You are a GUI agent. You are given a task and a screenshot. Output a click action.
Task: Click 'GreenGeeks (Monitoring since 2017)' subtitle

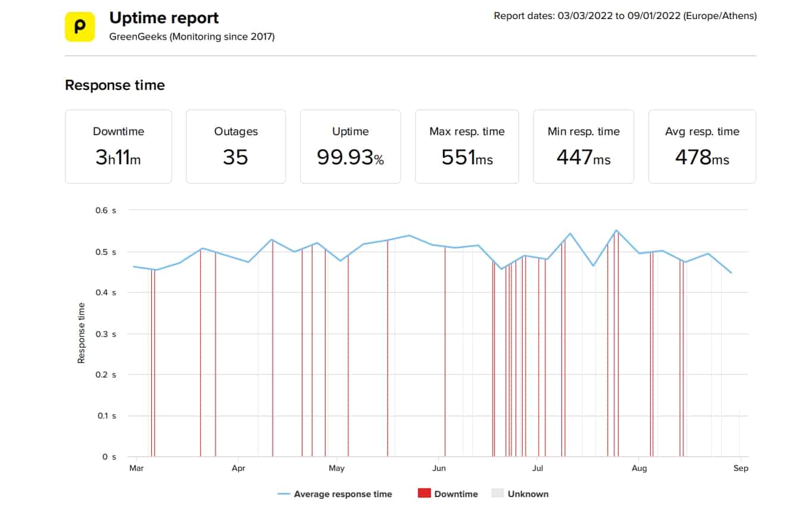[192, 37]
